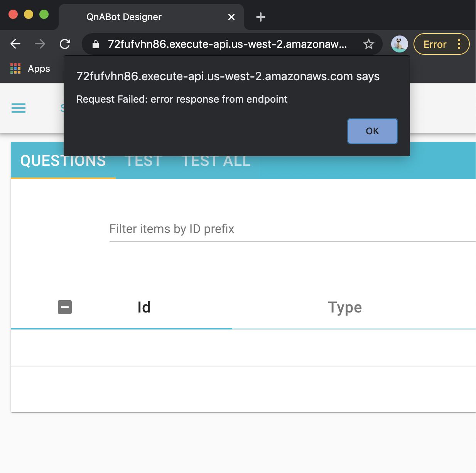The height and width of the screenshot is (473, 476).
Task: Open the hamburger navigation menu
Action: point(18,108)
